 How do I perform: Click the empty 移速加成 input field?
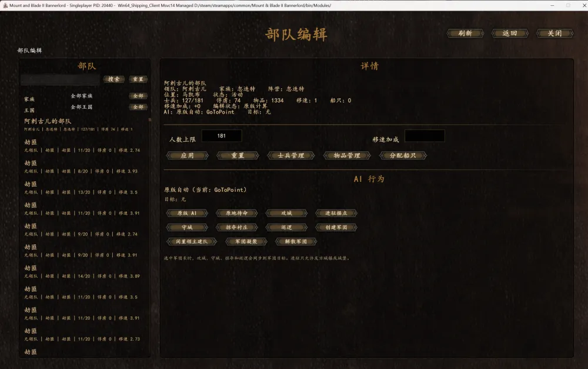[425, 136]
